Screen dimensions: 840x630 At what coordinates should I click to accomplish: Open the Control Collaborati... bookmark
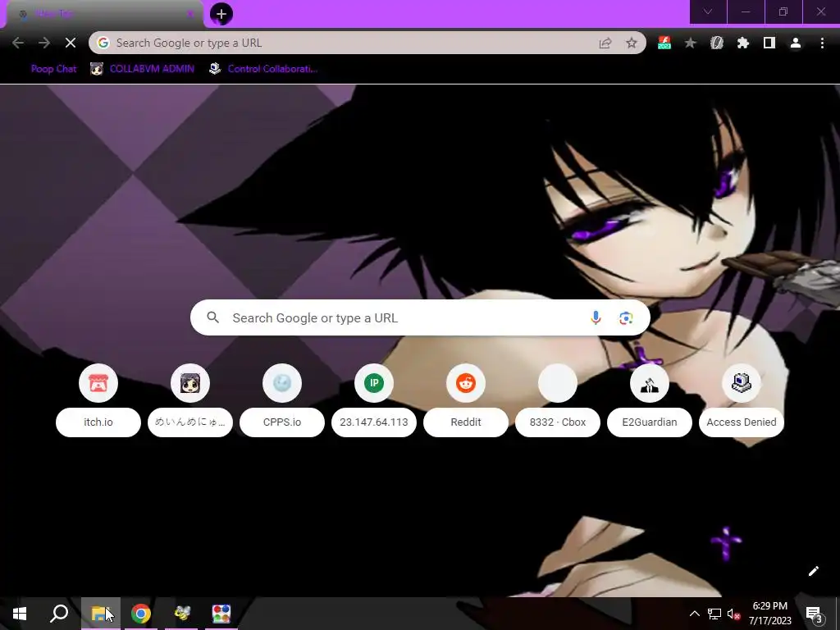263,69
